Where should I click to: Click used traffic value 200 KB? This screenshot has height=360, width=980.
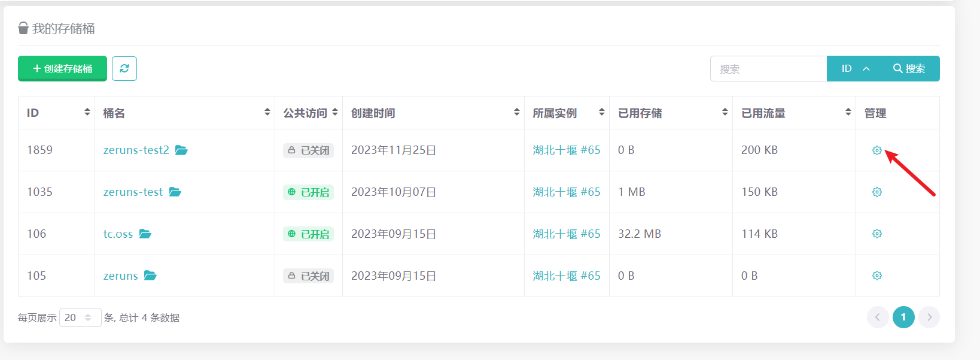tap(759, 150)
